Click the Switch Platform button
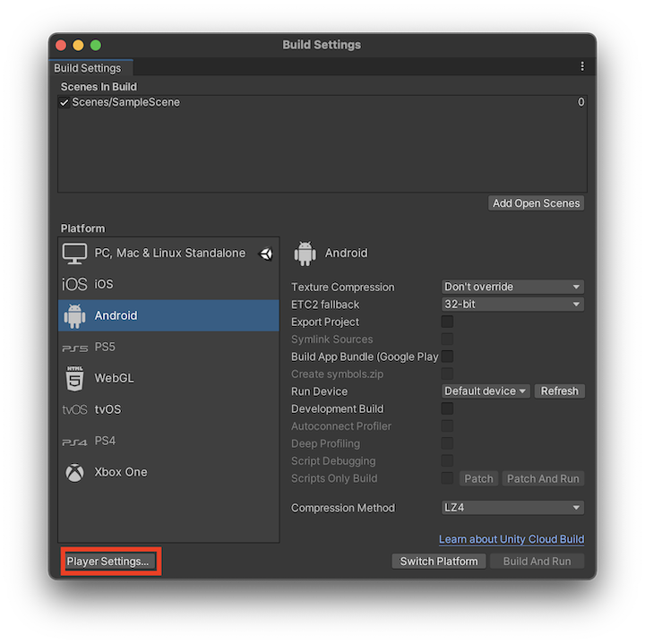Screen dimensions: 645x644 point(439,562)
